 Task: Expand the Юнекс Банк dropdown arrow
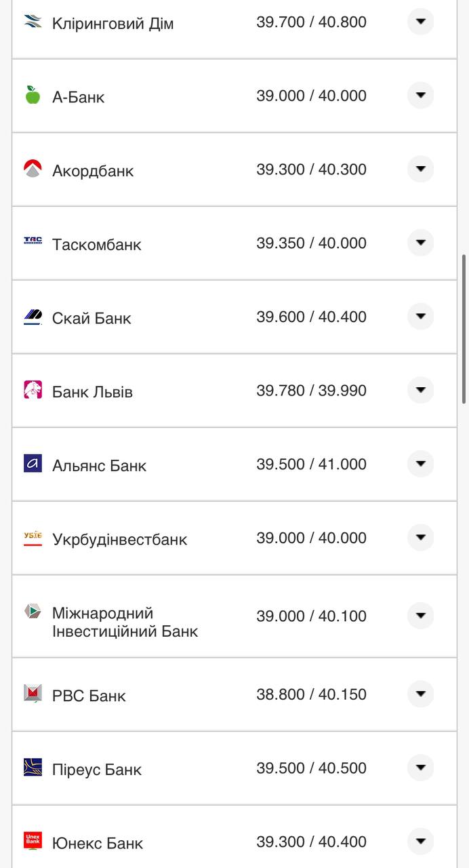pos(420,842)
